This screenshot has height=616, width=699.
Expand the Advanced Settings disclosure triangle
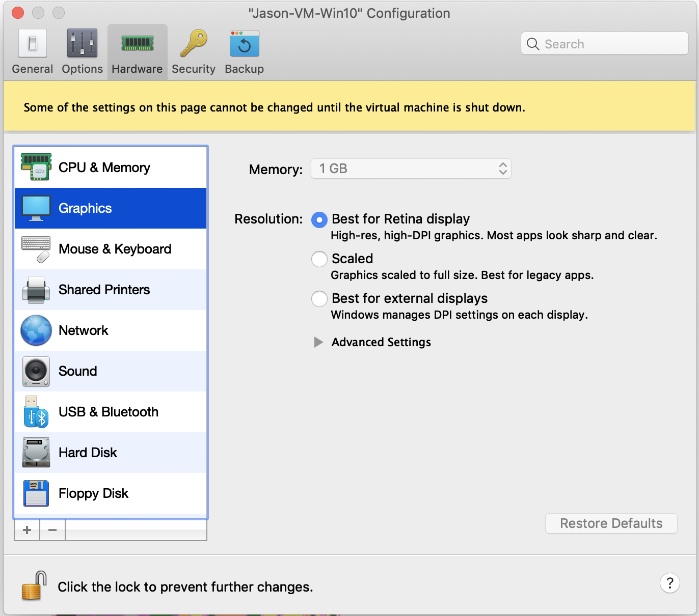point(318,342)
